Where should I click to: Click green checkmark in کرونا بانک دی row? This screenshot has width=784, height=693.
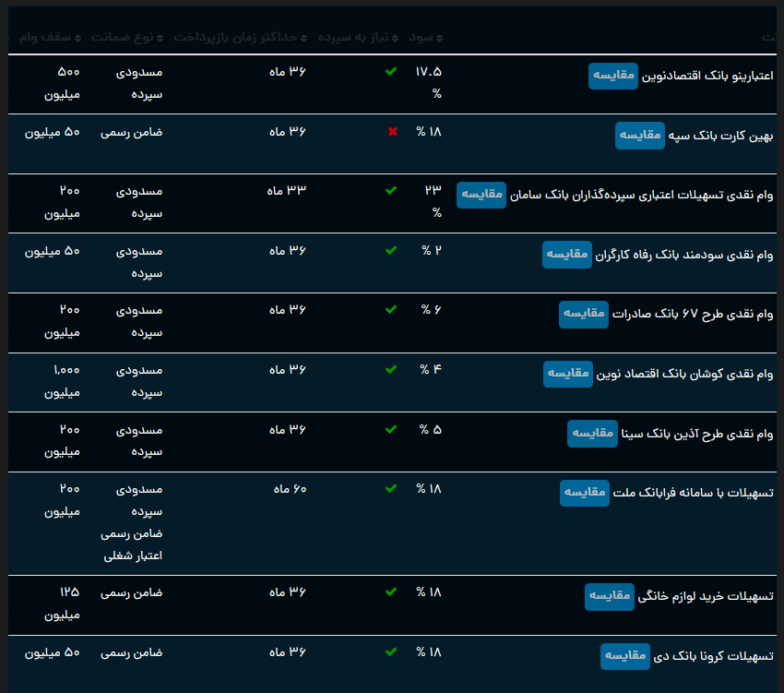pos(391,652)
